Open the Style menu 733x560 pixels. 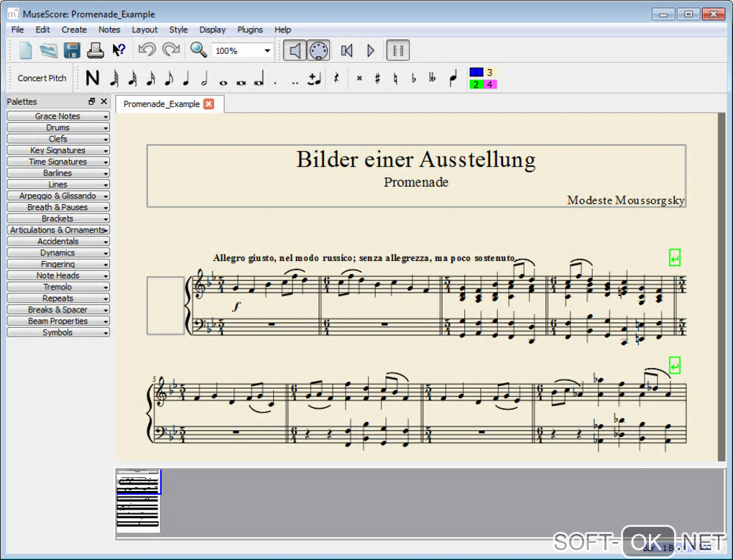[178, 29]
